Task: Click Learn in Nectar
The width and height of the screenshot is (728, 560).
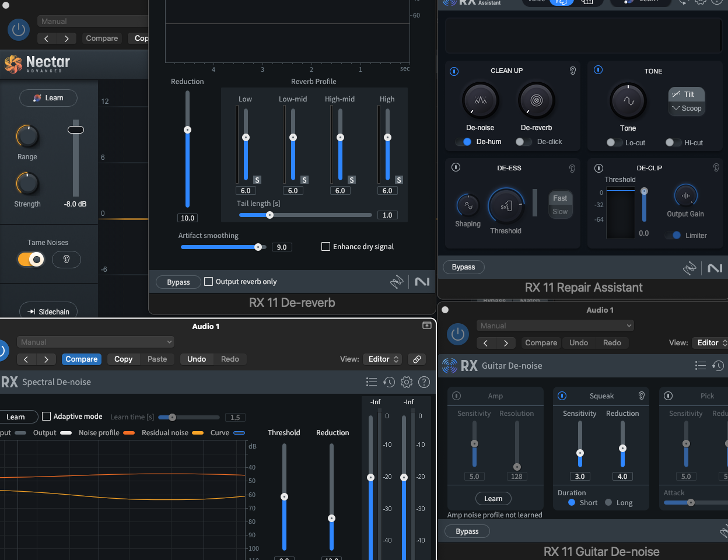Action: 48,98
